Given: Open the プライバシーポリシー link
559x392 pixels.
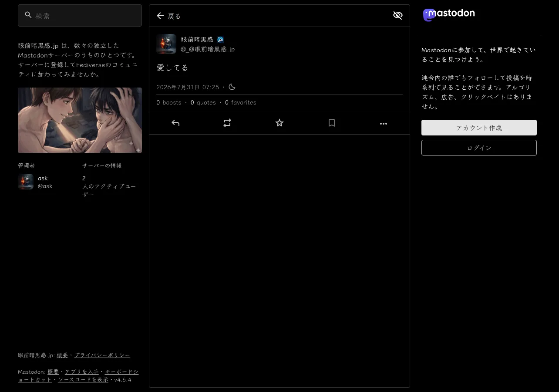Looking at the screenshot, I should pos(102,355).
